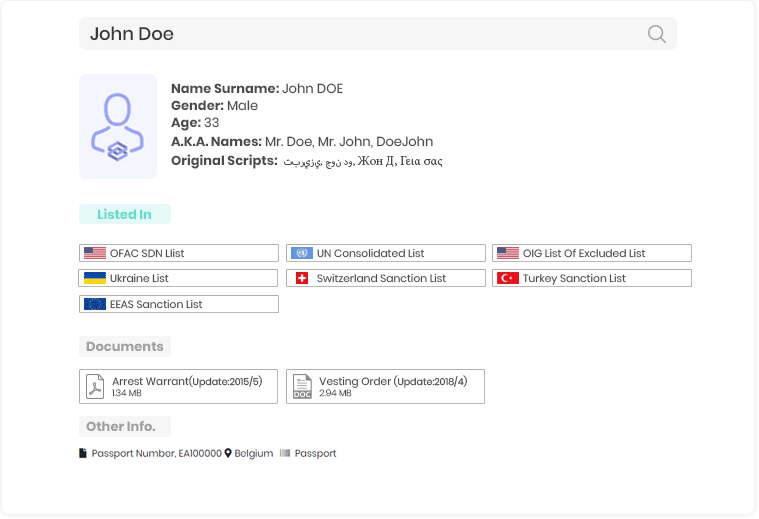Viewport: 759px width, 519px height.
Task: Click the profile avatar placeholder image
Action: pyautogui.click(x=118, y=126)
